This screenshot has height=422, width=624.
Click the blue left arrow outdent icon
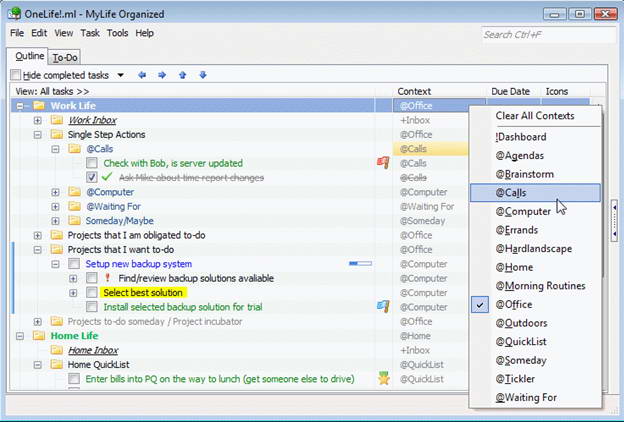[142, 75]
